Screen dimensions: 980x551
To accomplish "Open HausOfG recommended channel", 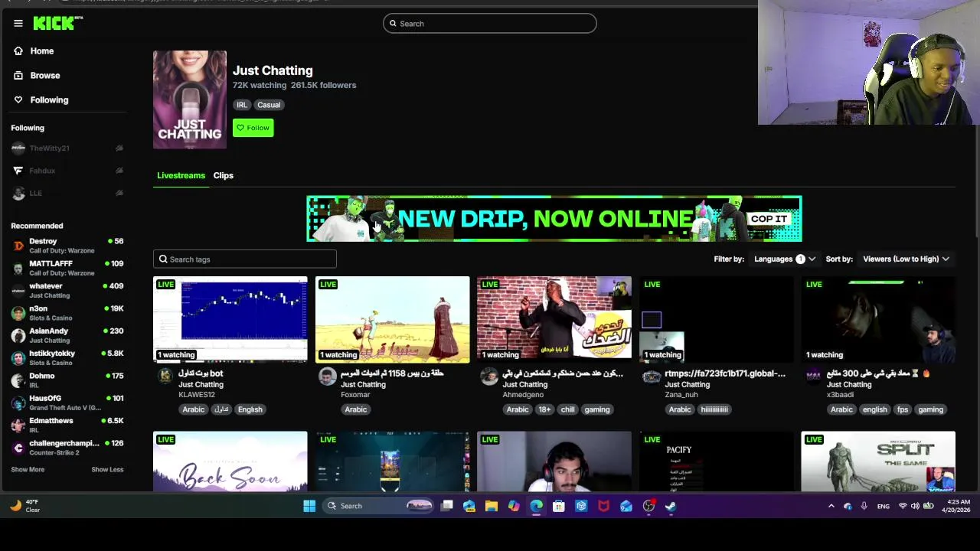I will [67, 403].
